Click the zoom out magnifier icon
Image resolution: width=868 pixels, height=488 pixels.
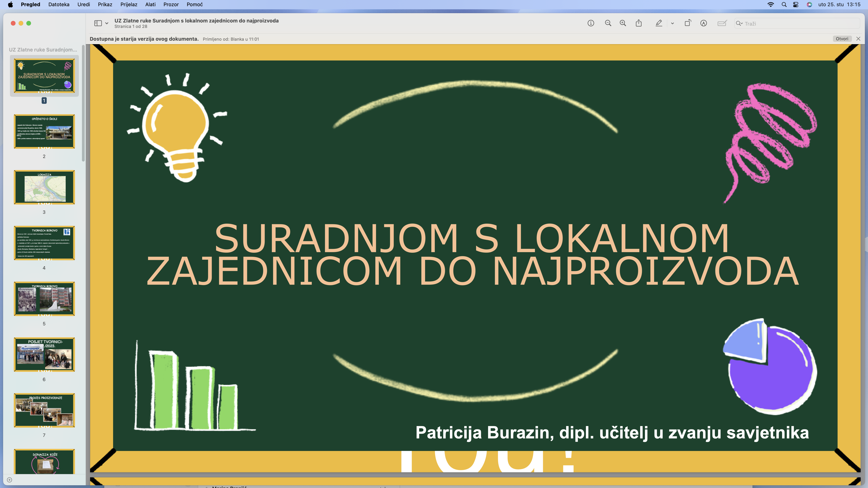click(608, 23)
